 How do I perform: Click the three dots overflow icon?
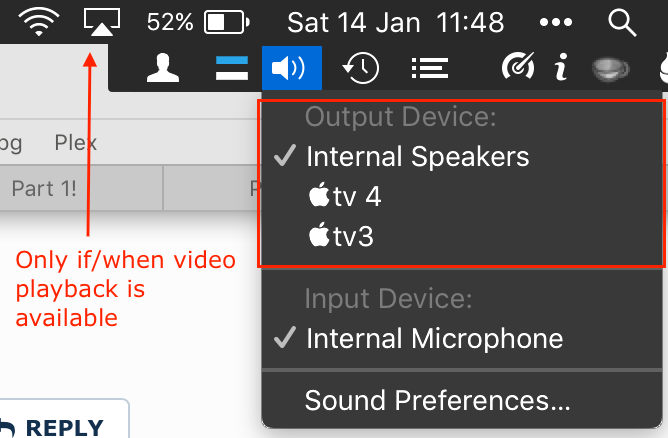pos(556,21)
